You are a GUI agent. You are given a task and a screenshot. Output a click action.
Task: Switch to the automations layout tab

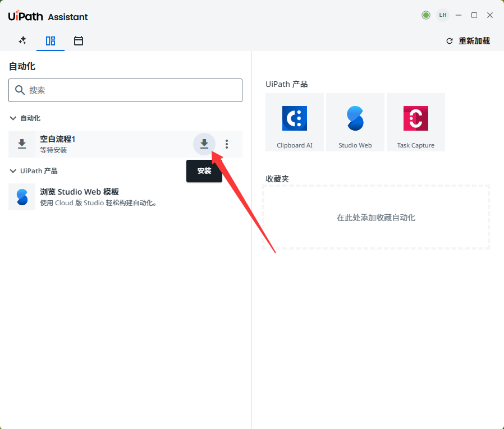(x=51, y=41)
